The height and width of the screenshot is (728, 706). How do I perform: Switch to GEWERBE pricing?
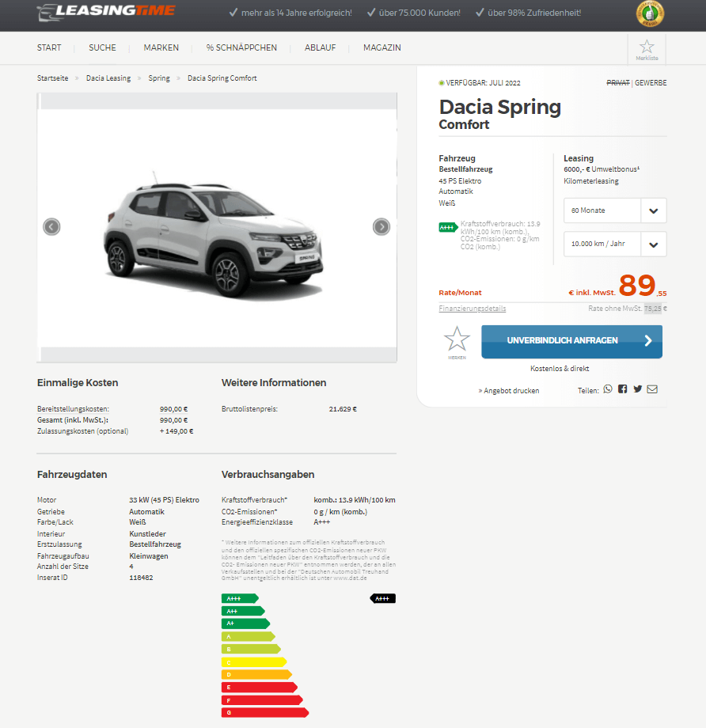tap(651, 82)
